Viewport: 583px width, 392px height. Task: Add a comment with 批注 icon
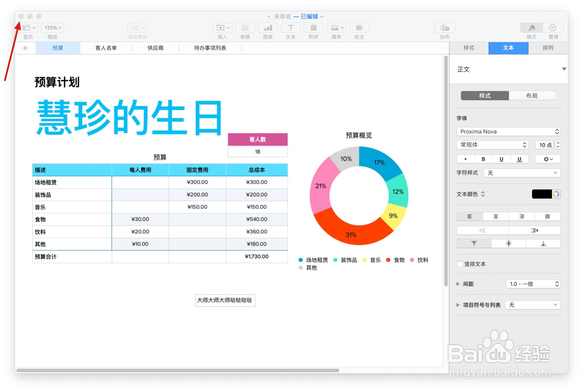359,27
